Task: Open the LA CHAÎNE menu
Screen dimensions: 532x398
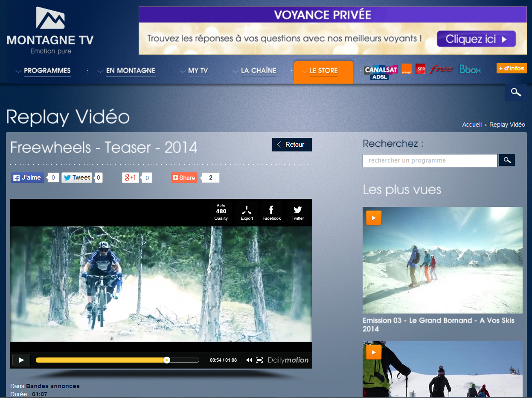Action: [258, 71]
